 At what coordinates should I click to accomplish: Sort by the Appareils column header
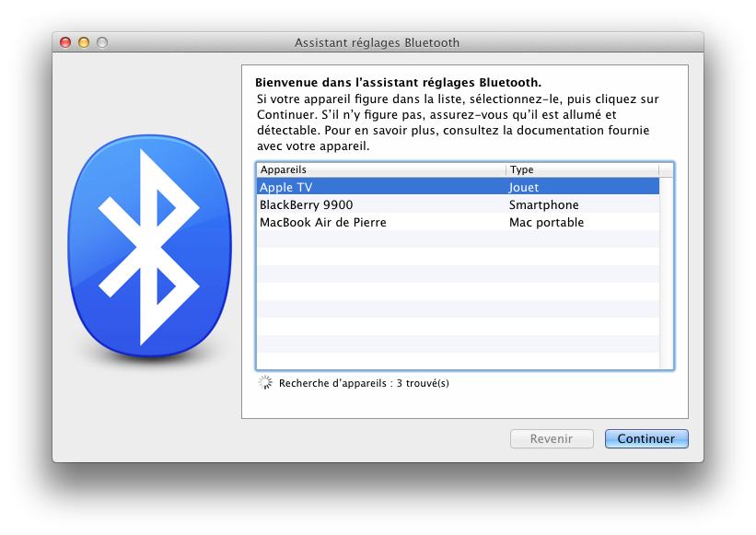coord(381,169)
